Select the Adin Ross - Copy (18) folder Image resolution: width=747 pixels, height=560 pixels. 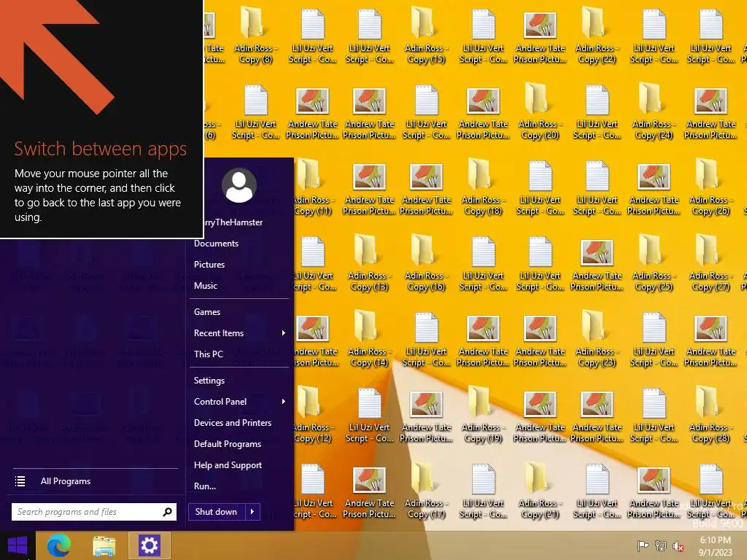coord(483,186)
